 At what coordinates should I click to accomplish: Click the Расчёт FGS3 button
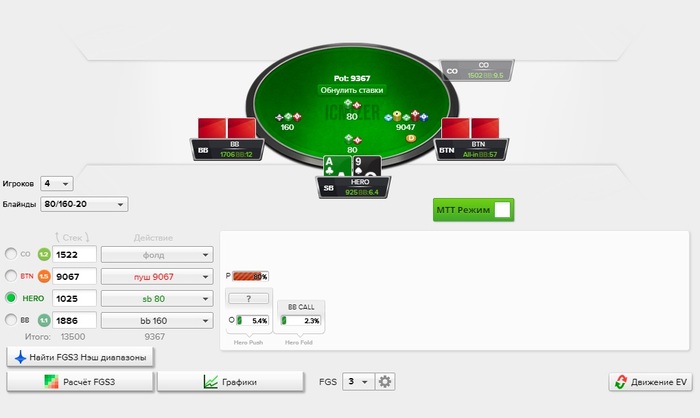tap(80, 382)
